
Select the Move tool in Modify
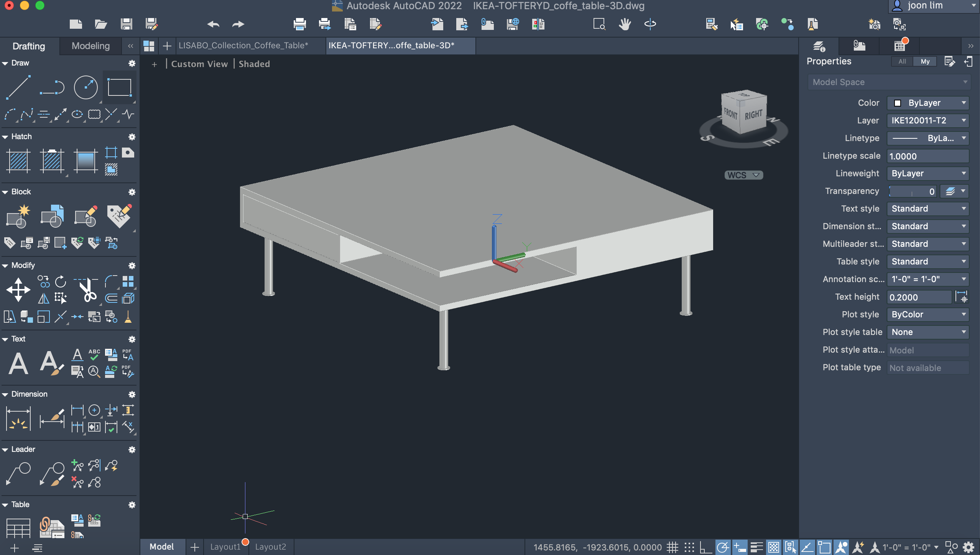18,289
